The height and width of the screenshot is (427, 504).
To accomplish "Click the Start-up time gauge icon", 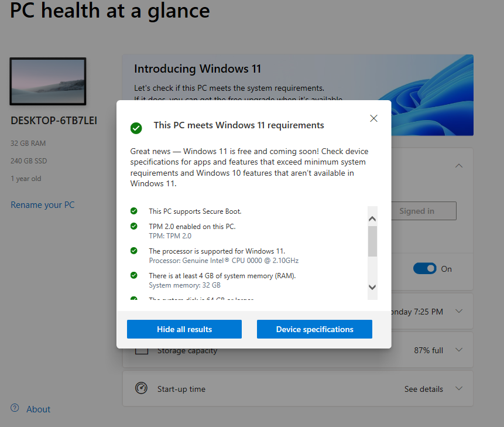I will tap(141, 388).
